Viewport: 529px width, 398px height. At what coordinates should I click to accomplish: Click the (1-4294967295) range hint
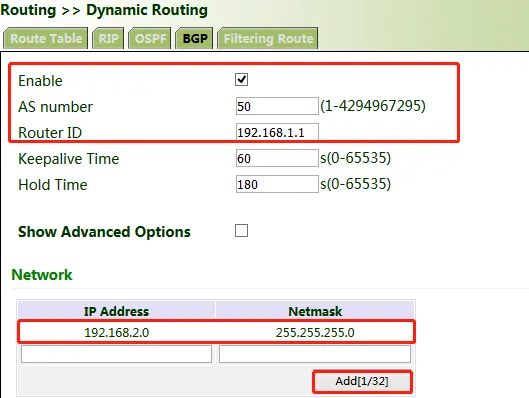[373, 106]
